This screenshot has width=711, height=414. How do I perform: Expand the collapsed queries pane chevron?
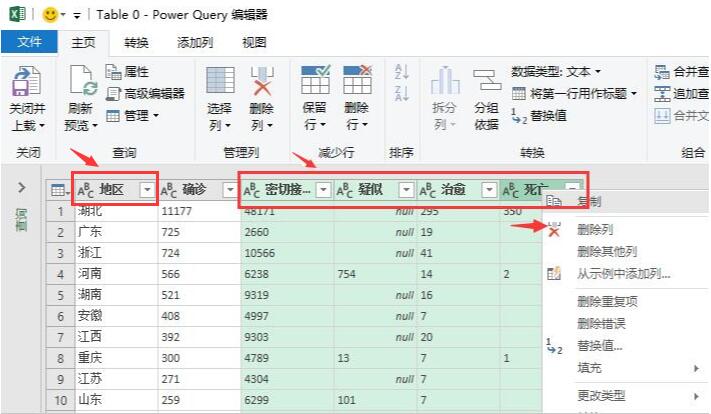pos(21,188)
